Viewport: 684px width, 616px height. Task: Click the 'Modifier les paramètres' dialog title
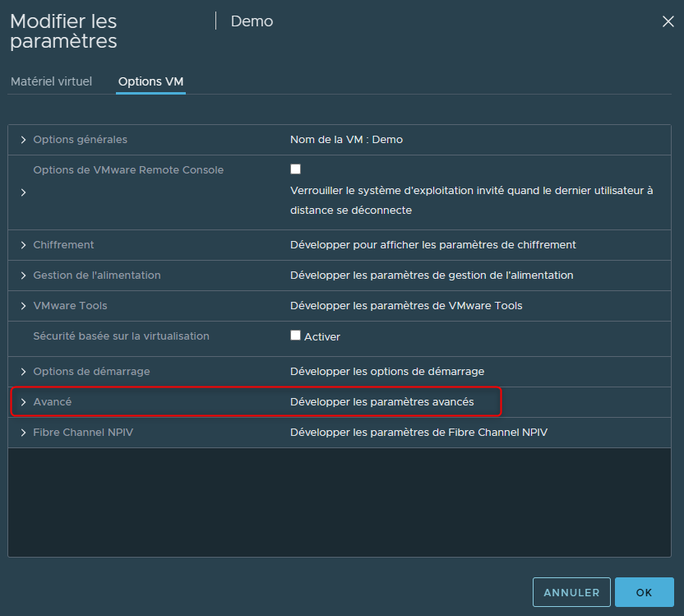[x=63, y=31]
